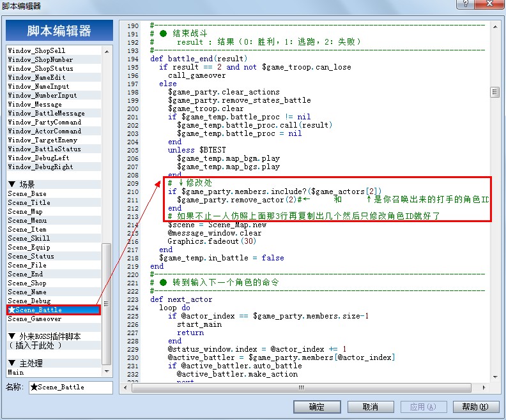The image size is (506, 420).
Task: Select the 场景 section header
Action: 54,184
